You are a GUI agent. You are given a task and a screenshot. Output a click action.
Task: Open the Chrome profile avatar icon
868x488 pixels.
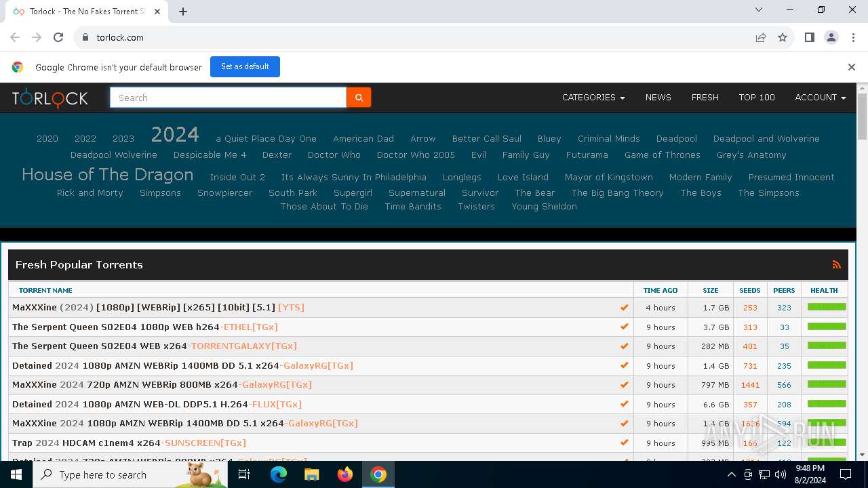click(x=831, y=37)
